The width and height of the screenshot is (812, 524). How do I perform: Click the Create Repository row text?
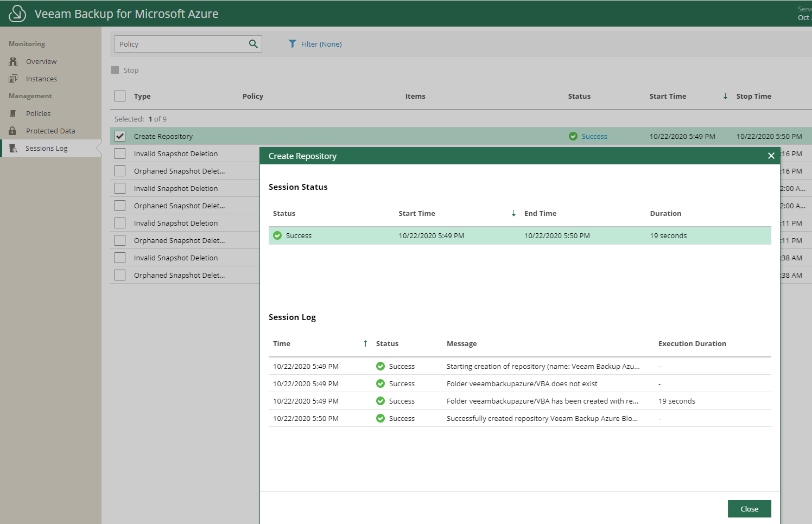pos(163,136)
